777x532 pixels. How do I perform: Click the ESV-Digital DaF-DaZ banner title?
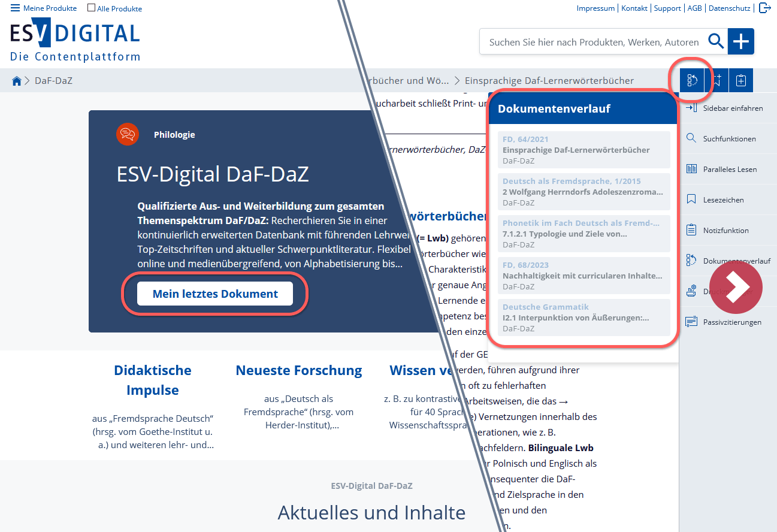click(x=213, y=174)
